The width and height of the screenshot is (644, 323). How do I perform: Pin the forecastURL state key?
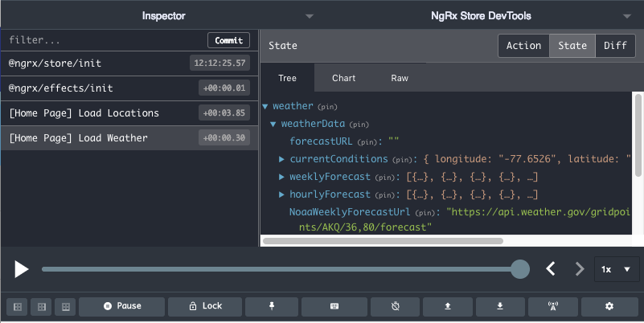tap(367, 142)
